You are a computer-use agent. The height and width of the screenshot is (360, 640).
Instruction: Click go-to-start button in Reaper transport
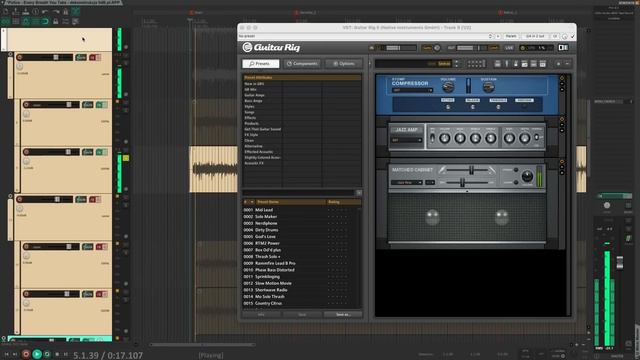pos(7,354)
